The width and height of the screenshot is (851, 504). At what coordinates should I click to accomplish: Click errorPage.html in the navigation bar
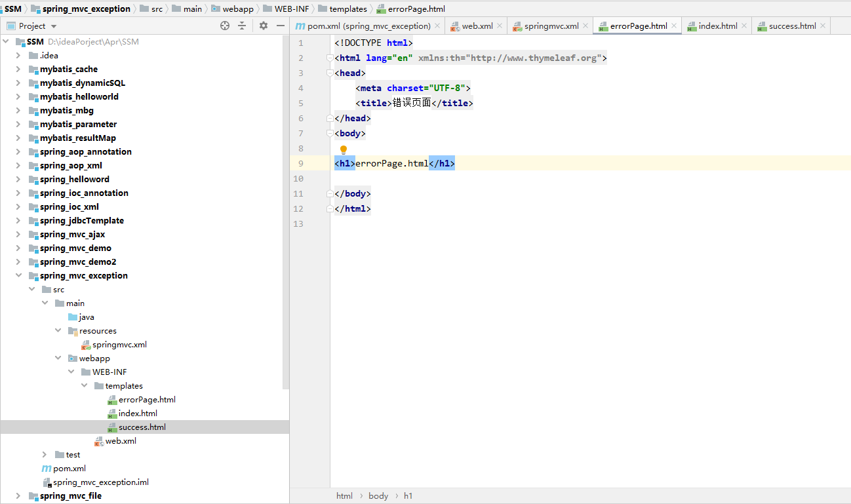418,9
